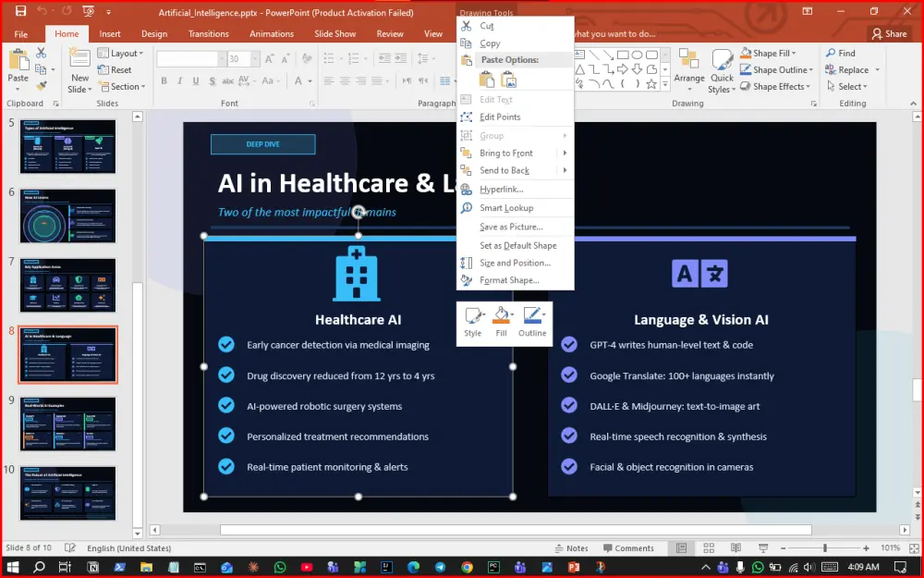Toggle bullets list button
924x578 pixels.
[329, 57]
